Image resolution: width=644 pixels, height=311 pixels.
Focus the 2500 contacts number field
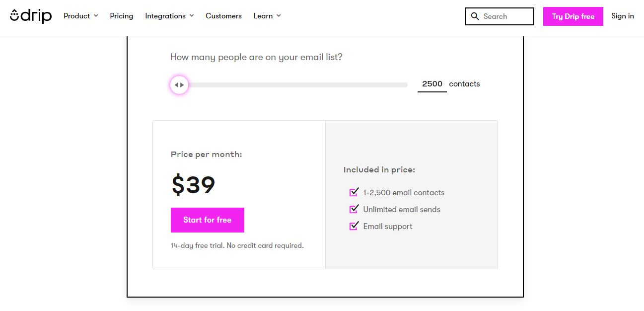coord(432,84)
